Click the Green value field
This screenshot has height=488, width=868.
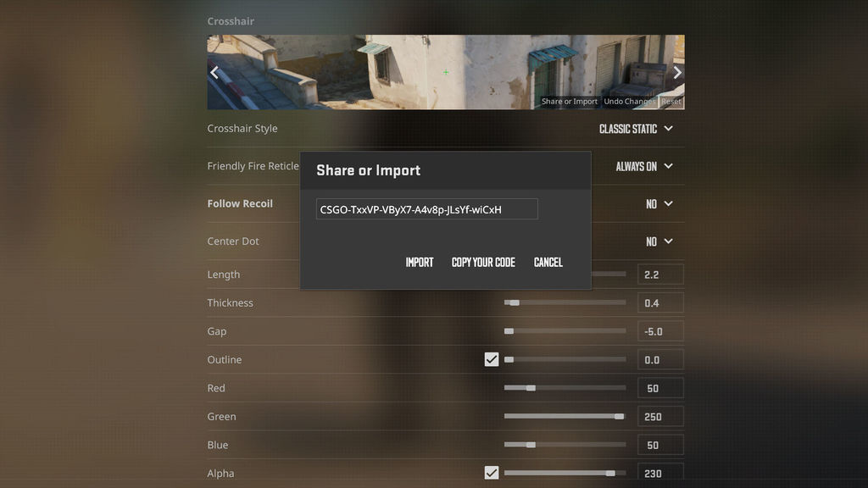[660, 417]
